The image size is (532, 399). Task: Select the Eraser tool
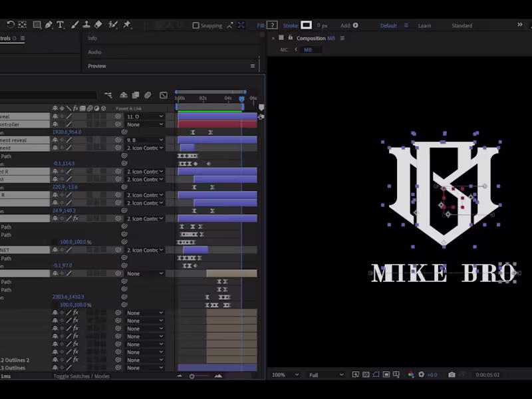[x=97, y=25]
